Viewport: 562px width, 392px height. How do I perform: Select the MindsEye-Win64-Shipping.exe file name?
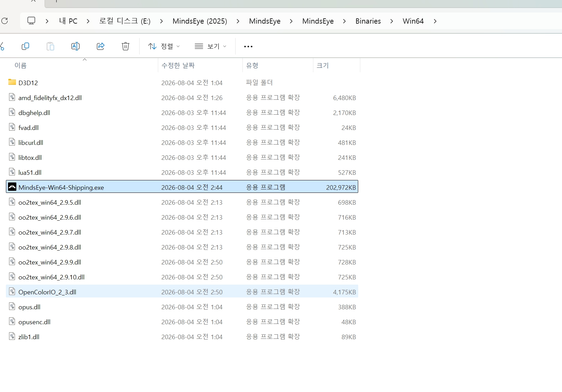coord(61,187)
